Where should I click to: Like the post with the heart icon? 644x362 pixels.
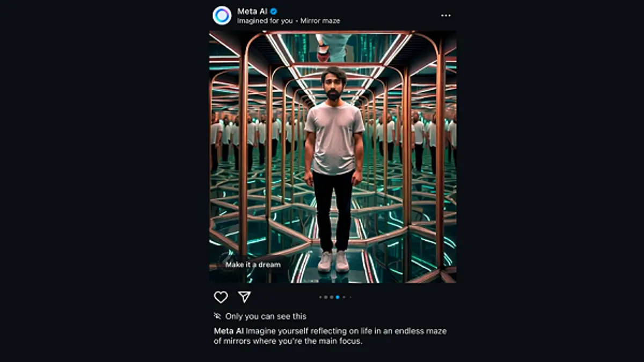point(221,297)
